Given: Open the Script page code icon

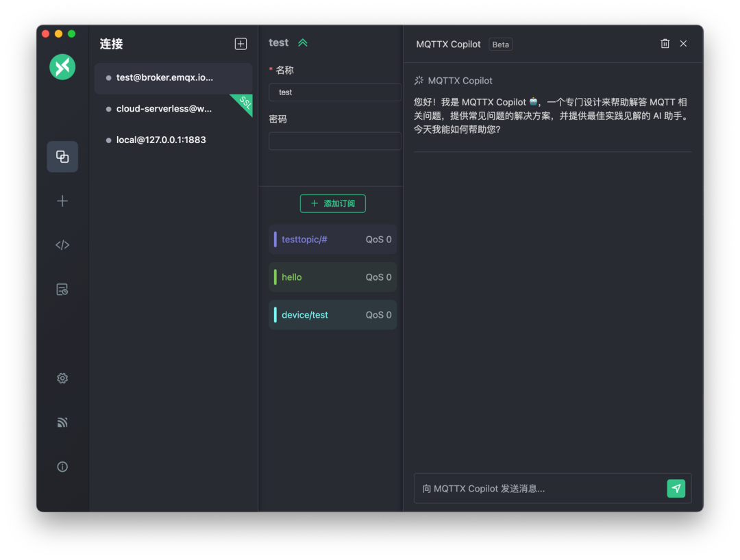Looking at the screenshot, I should click(x=62, y=245).
